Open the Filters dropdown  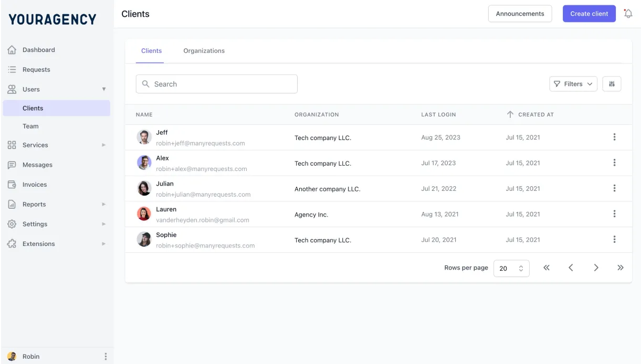[x=573, y=83]
